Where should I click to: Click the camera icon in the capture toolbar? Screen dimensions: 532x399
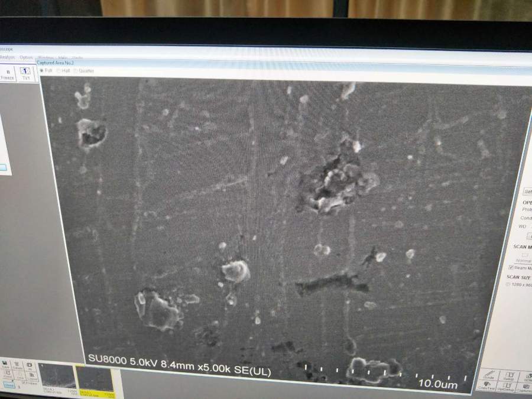pos(30,366)
